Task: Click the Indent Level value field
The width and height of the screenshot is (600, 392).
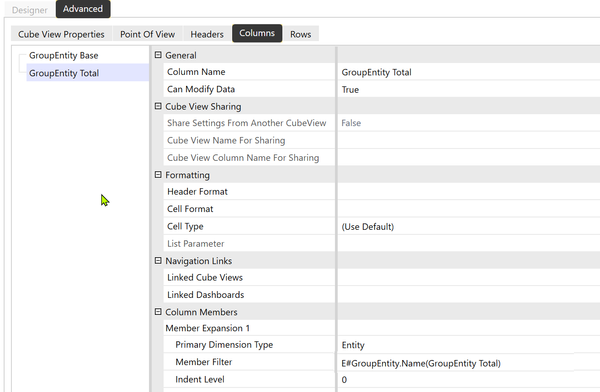Action: point(468,379)
